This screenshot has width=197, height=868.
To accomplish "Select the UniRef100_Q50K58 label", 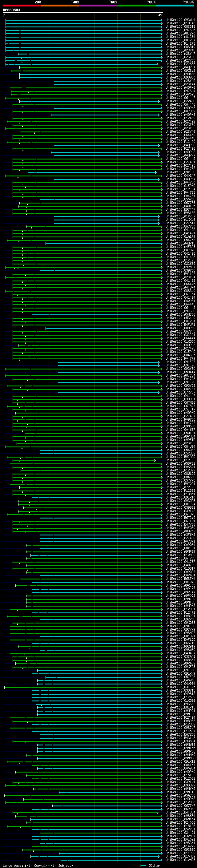I will point(180,199).
